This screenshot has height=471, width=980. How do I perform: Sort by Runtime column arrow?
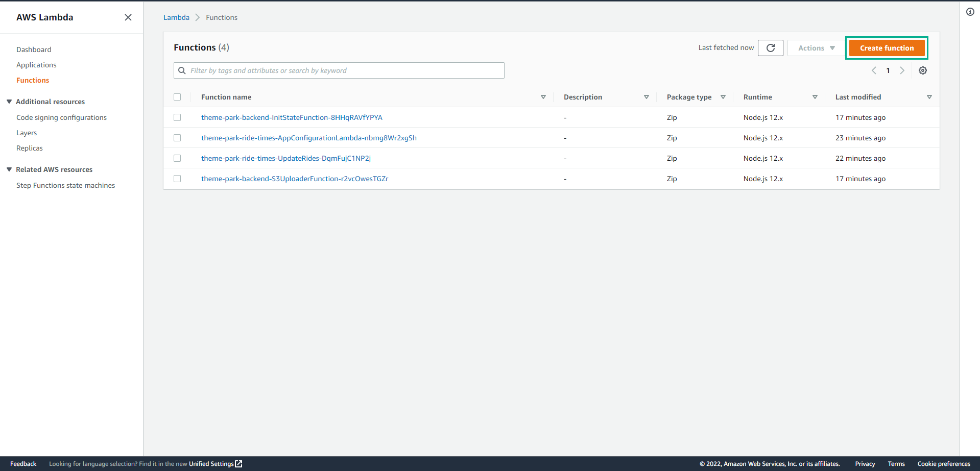(815, 97)
